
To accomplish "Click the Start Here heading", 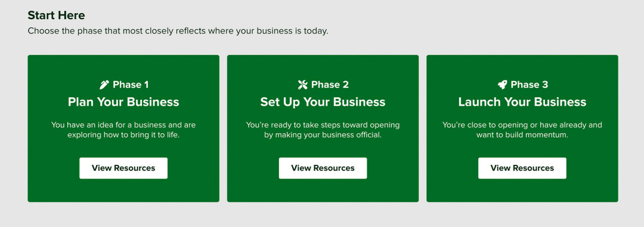I will pyautogui.click(x=56, y=16).
